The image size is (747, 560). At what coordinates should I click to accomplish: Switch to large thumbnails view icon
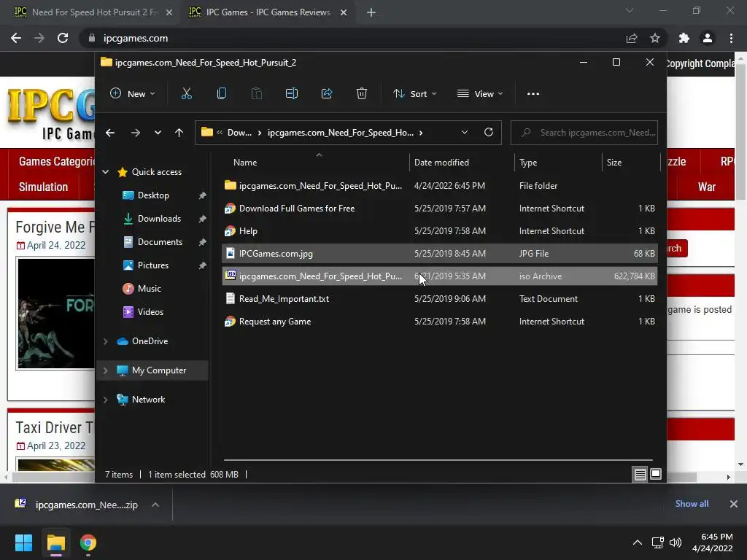pyautogui.click(x=656, y=474)
